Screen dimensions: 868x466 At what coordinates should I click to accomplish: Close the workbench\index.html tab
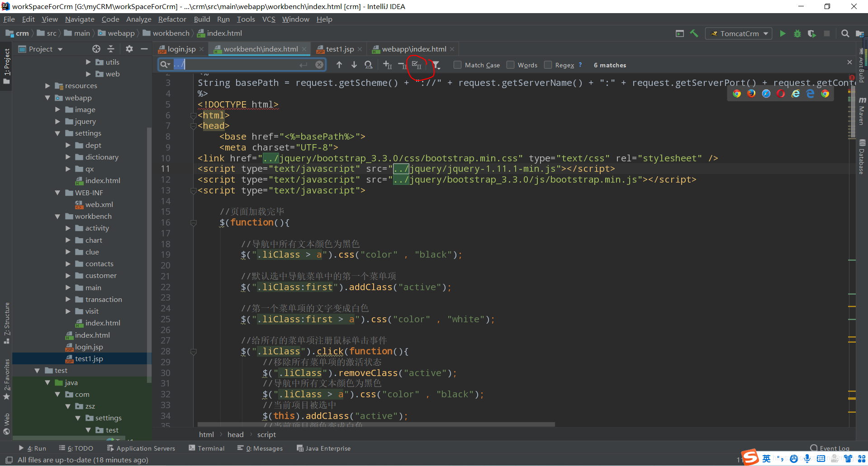[304, 49]
